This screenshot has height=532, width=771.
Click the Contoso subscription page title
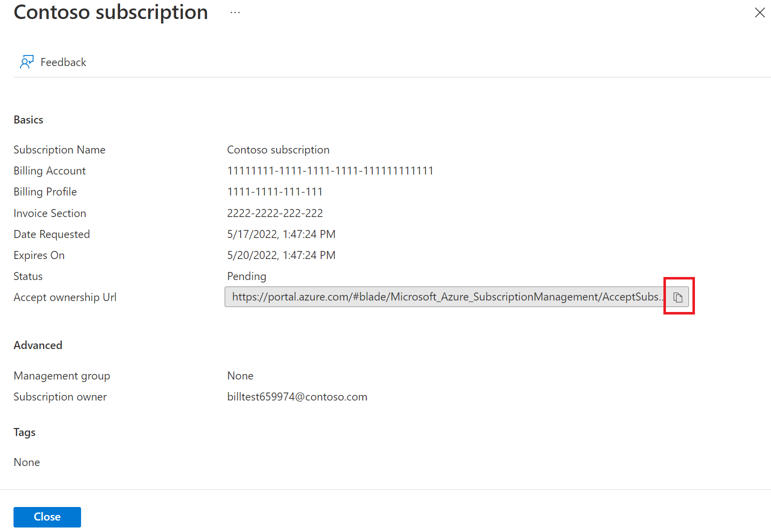point(111,12)
